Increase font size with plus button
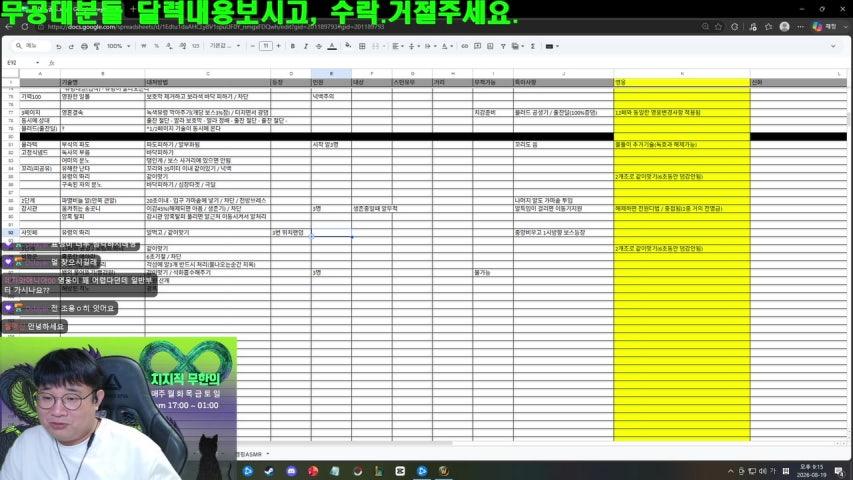The width and height of the screenshot is (853, 480). (279, 46)
